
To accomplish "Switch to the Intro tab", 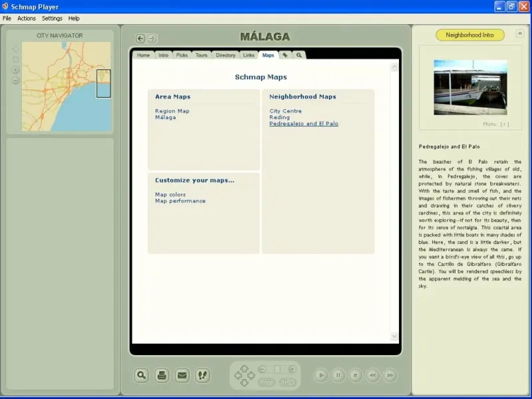I will point(164,55).
